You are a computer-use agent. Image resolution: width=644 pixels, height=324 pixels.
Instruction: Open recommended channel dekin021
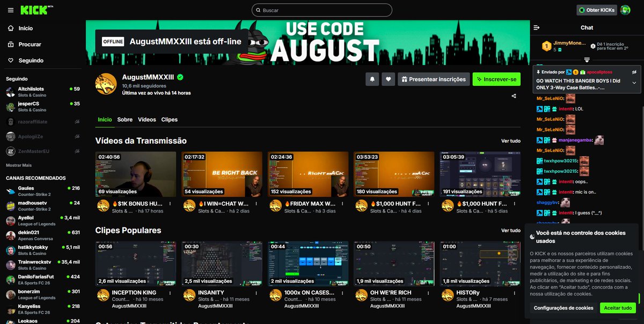tap(42, 235)
